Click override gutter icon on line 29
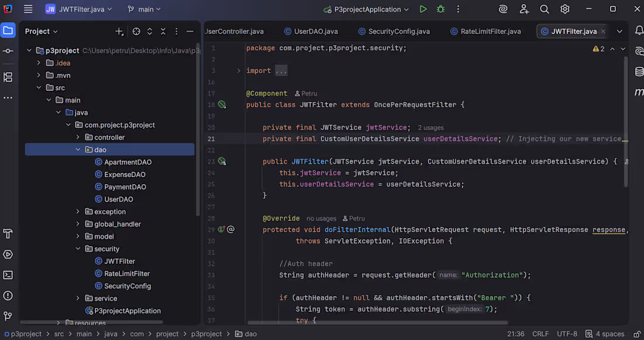Viewport: 644px width, 340px height. pyautogui.click(x=221, y=229)
